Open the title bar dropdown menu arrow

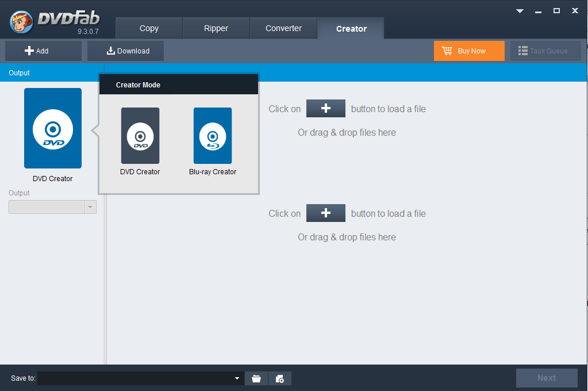[520, 11]
